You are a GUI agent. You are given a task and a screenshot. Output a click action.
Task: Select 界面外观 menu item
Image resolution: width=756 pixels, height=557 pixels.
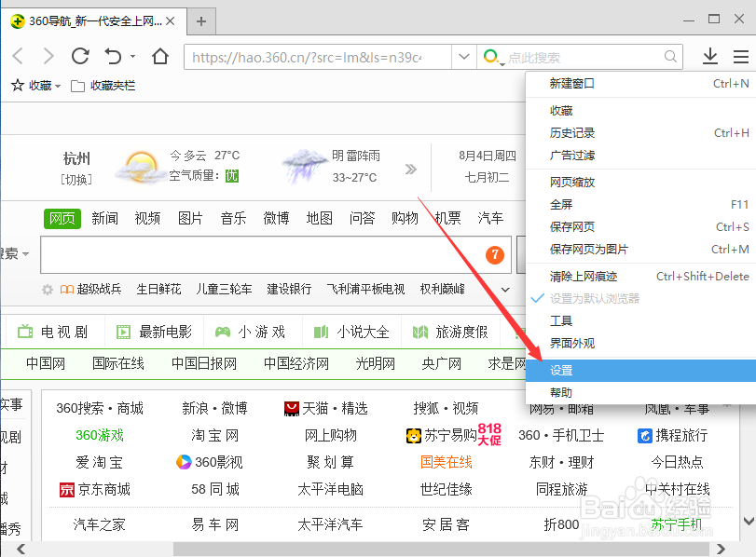pyautogui.click(x=640, y=343)
